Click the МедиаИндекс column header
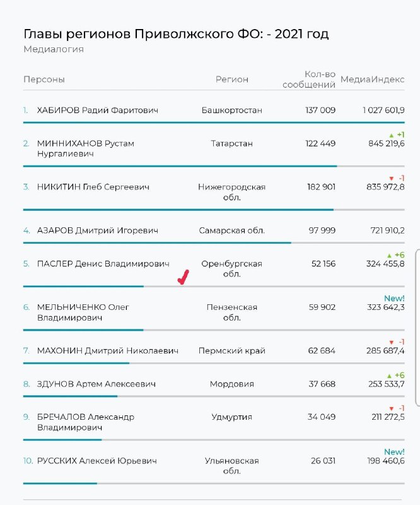This screenshot has width=420, height=505. [x=372, y=80]
